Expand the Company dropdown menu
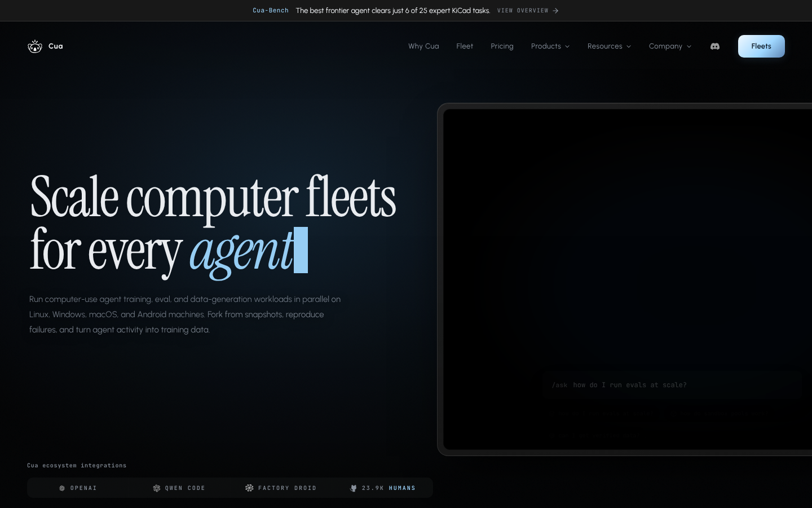The image size is (812, 508). click(x=670, y=46)
